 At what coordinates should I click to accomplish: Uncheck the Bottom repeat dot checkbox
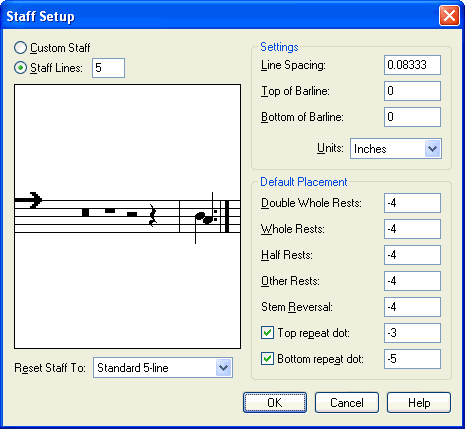267,359
